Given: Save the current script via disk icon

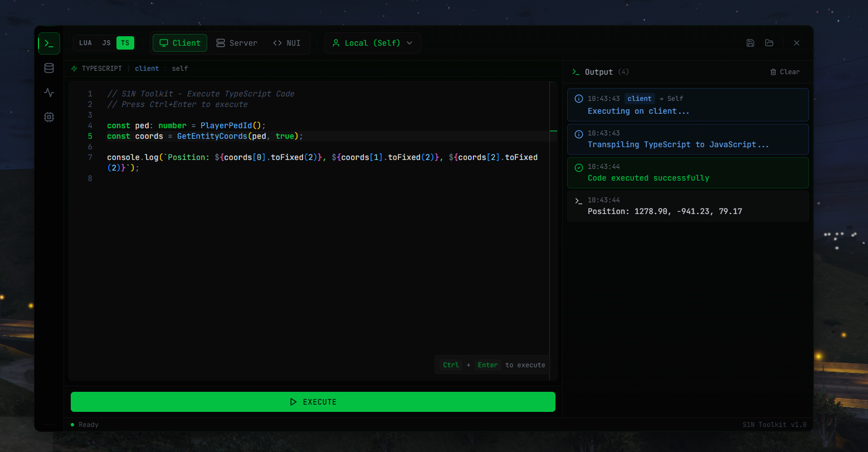Looking at the screenshot, I should click(750, 43).
